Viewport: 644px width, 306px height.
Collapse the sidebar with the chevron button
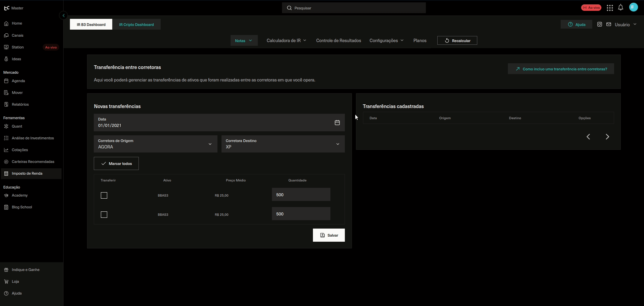click(x=64, y=15)
